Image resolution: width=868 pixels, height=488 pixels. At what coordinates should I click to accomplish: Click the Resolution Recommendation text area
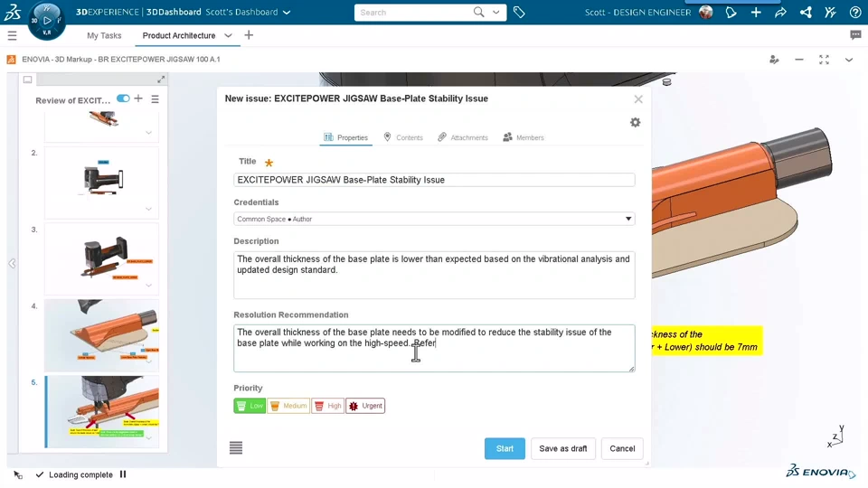point(434,348)
